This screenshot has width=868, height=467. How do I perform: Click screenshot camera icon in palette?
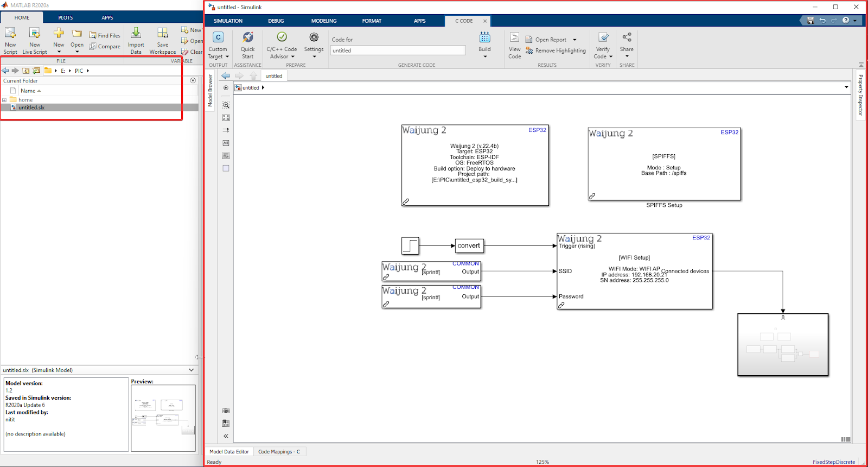pos(226,411)
